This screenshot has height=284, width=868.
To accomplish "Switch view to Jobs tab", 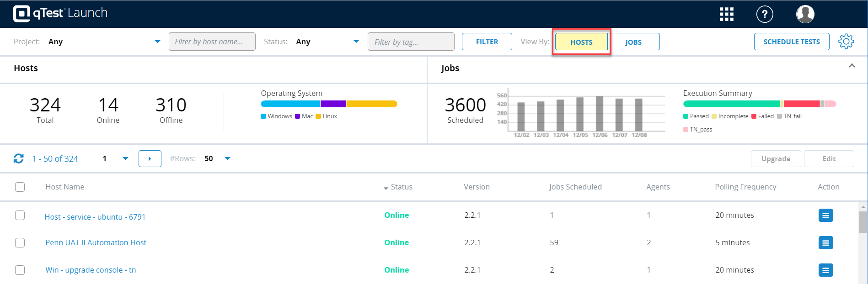I will tap(633, 42).
